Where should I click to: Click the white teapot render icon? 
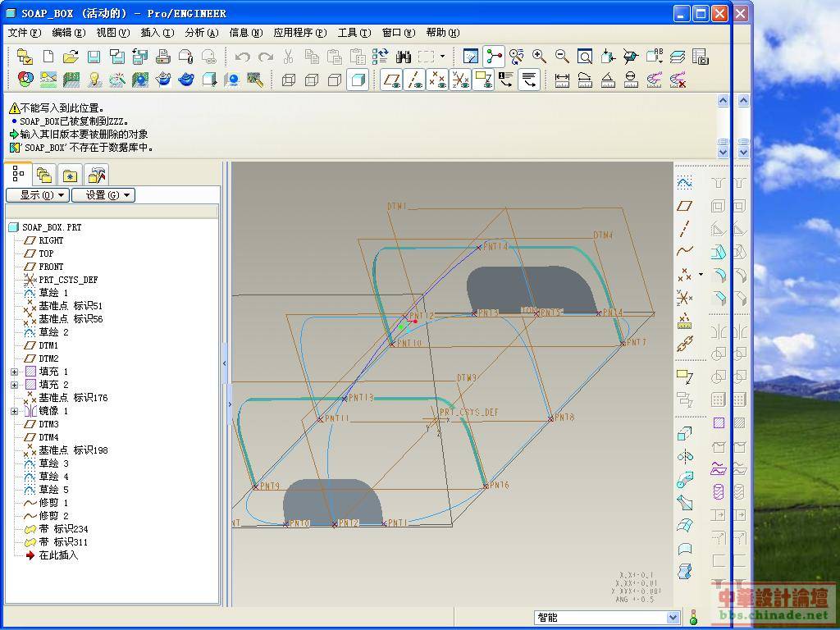point(163,80)
